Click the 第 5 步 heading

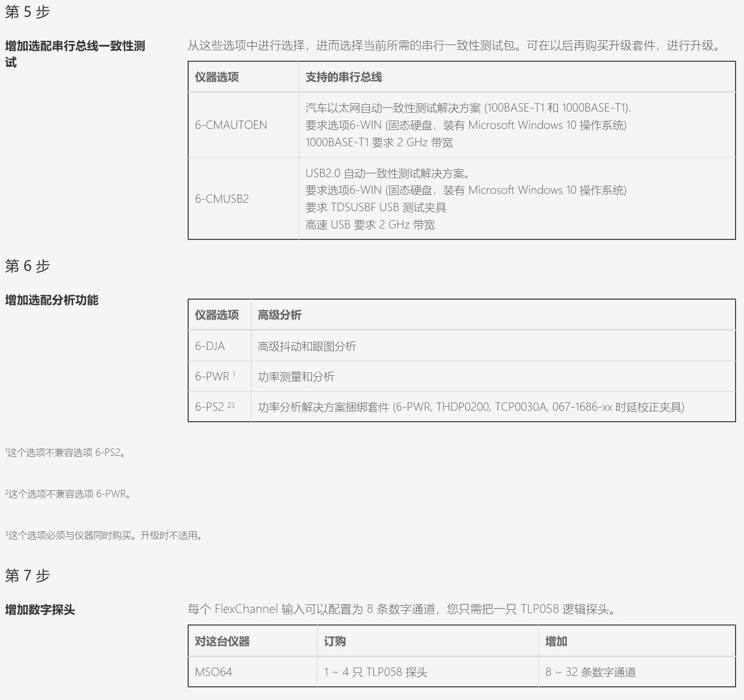point(27,12)
